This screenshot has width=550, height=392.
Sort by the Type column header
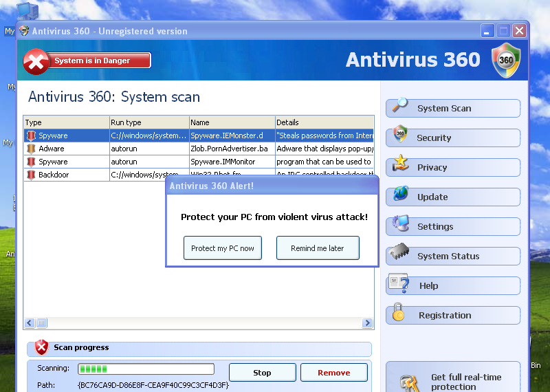pyautogui.click(x=67, y=122)
